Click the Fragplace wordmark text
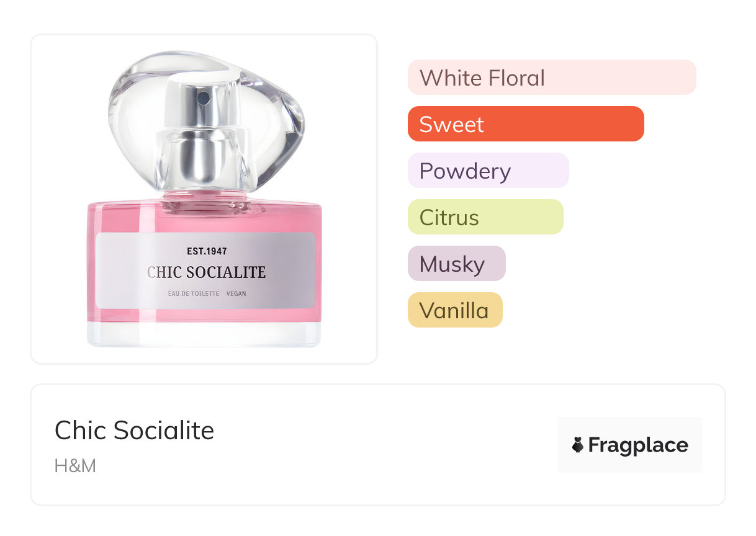The width and height of the screenshot is (756, 536). point(638,445)
